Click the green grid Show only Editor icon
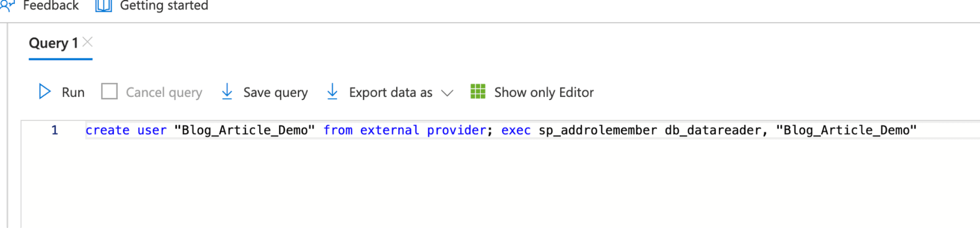The width and height of the screenshot is (980, 228). coord(478,92)
